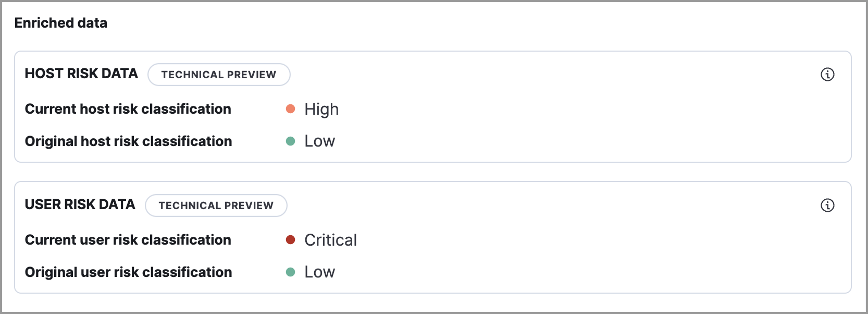Click the Enriched data title
The image size is (868, 314).
pos(61,22)
